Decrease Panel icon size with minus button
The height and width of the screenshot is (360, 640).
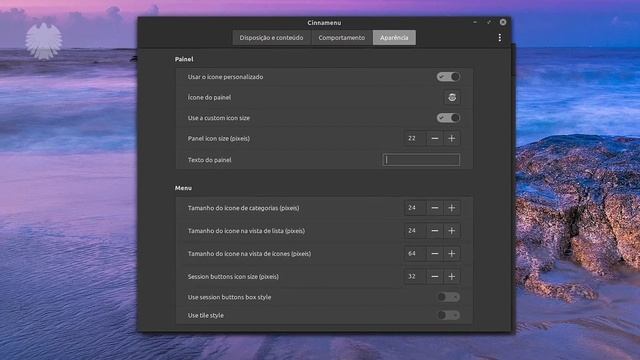point(435,138)
